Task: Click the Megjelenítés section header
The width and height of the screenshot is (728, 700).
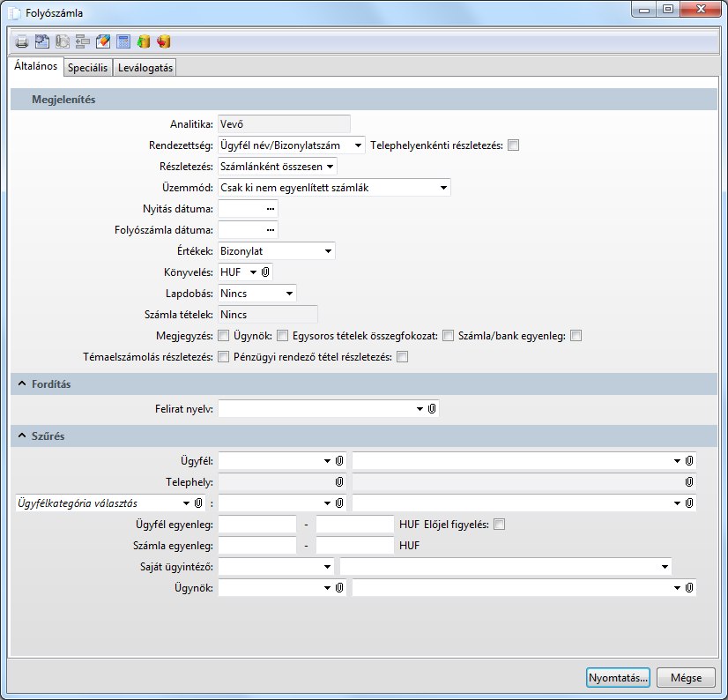Action: tap(364, 100)
